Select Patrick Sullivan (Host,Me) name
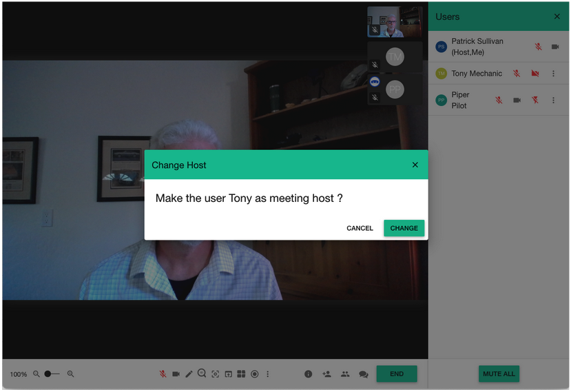 pyautogui.click(x=477, y=47)
